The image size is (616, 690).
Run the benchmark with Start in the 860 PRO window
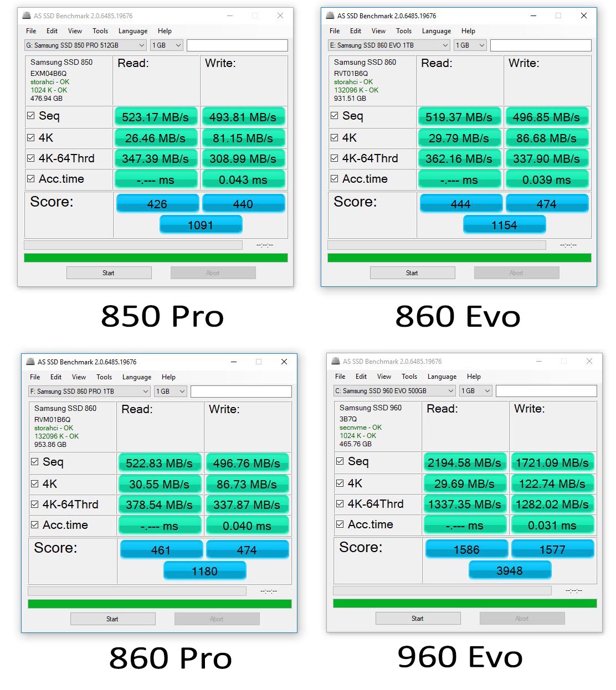tap(113, 619)
